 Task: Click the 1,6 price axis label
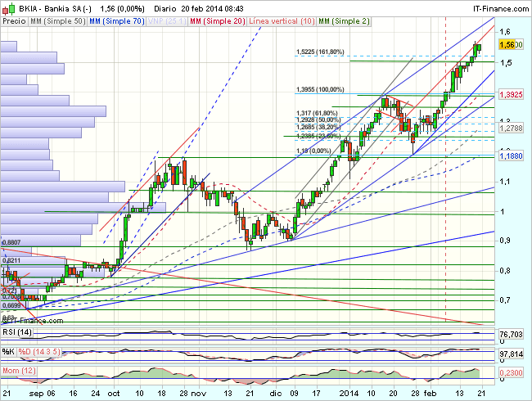pos(504,32)
